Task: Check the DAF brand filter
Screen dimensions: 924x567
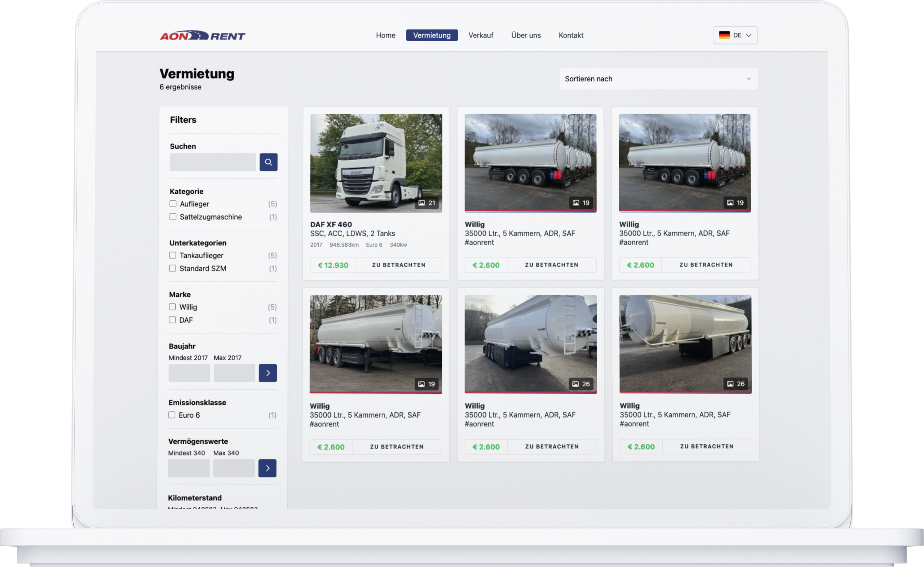Action: 172,320
